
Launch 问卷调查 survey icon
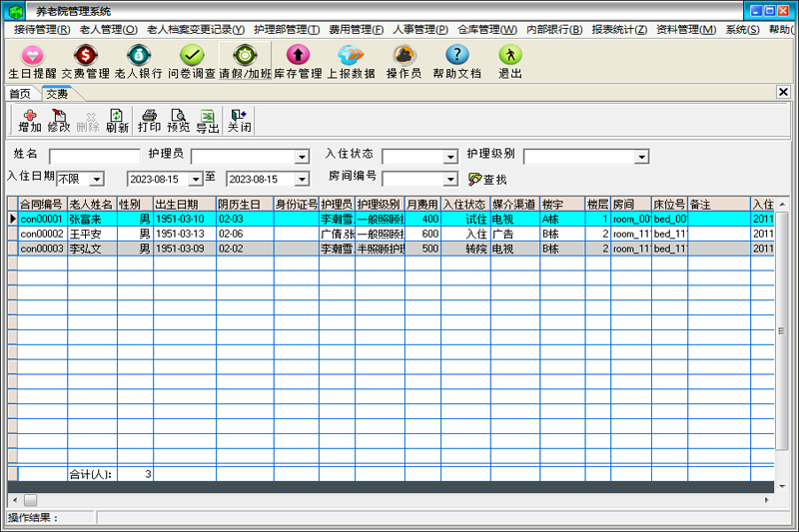click(x=192, y=62)
